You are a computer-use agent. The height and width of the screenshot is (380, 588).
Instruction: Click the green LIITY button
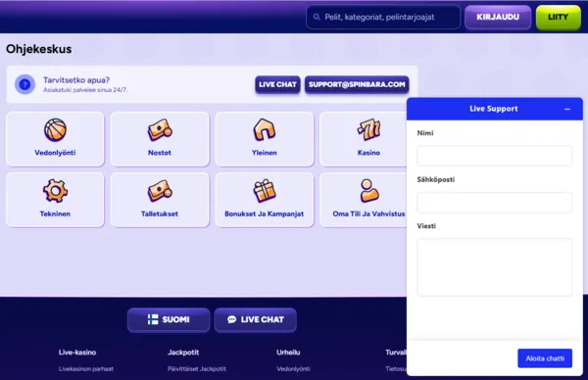558,18
